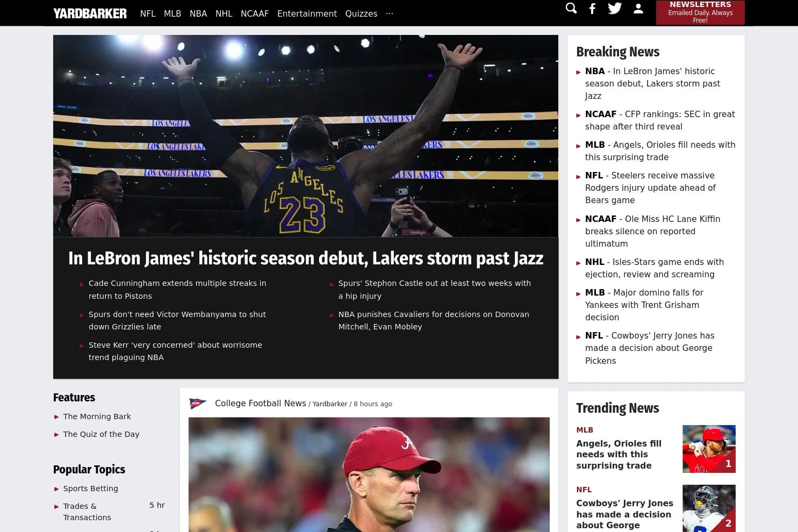798x532 pixels.
Task: Open trending Angels, Orioles trade headline
Action: pos(619,455)
